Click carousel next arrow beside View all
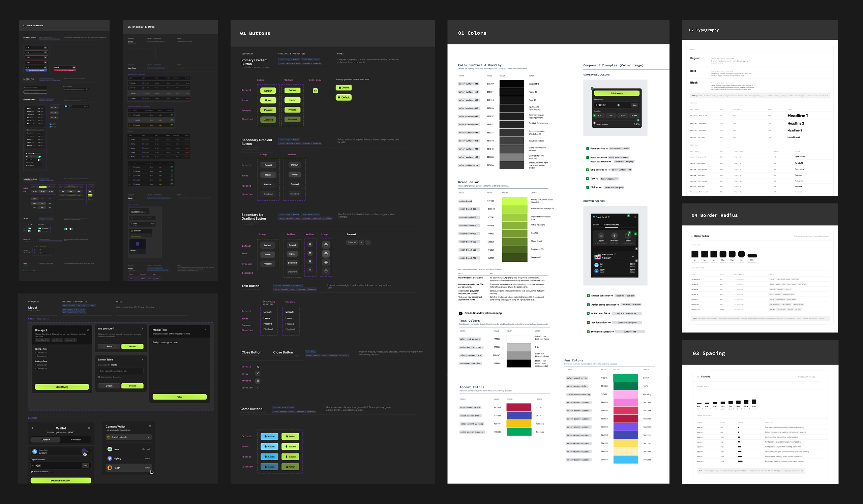863x504 pixels. pos(368,242)
